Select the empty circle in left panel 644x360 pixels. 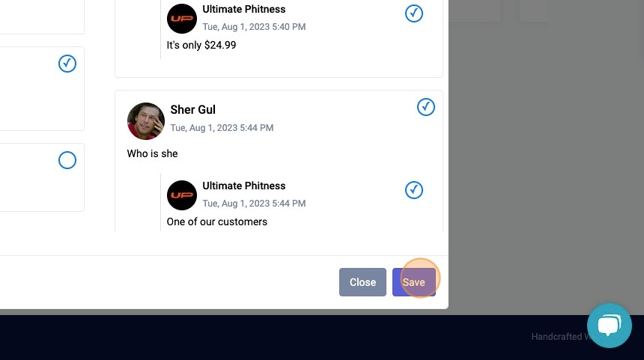[x=67, y=160]
